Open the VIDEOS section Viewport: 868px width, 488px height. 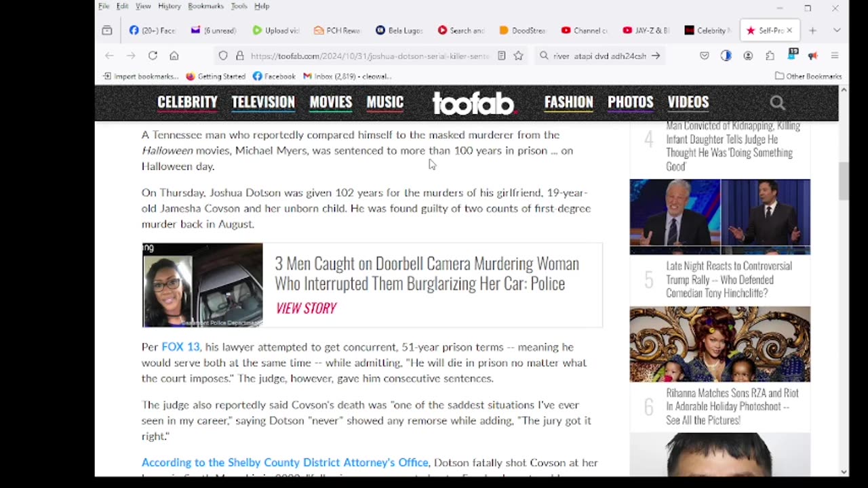click(x=688, y=102)
